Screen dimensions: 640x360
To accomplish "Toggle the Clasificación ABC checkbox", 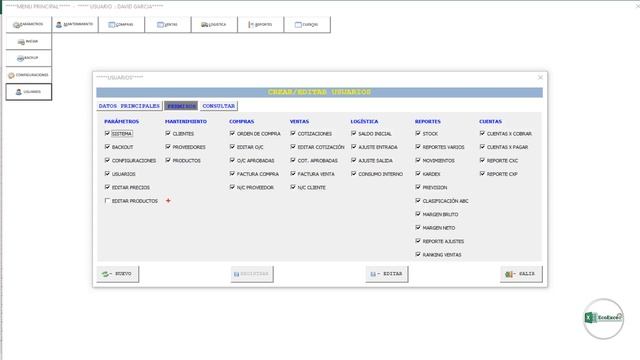I will 418,201.
